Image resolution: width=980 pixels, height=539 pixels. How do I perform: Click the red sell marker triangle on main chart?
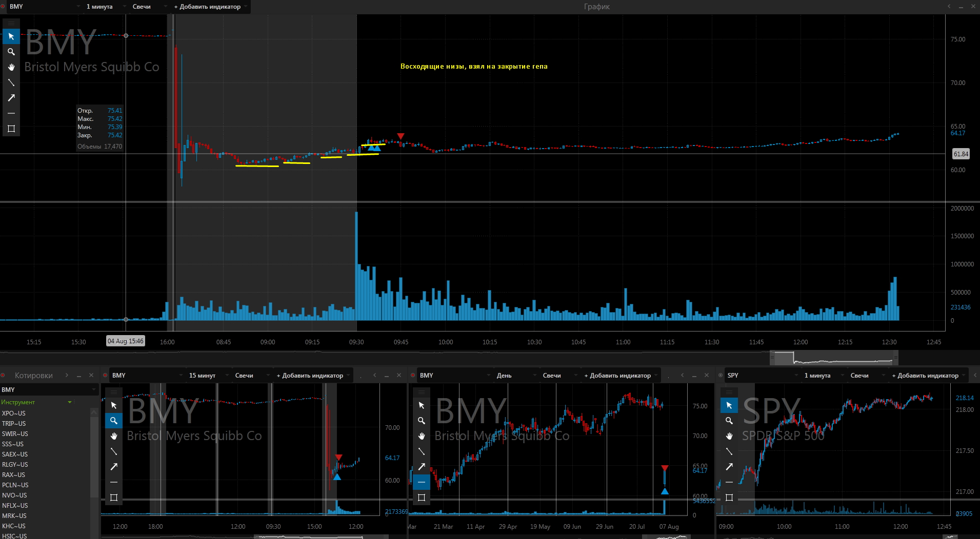(x=401, y=136)
